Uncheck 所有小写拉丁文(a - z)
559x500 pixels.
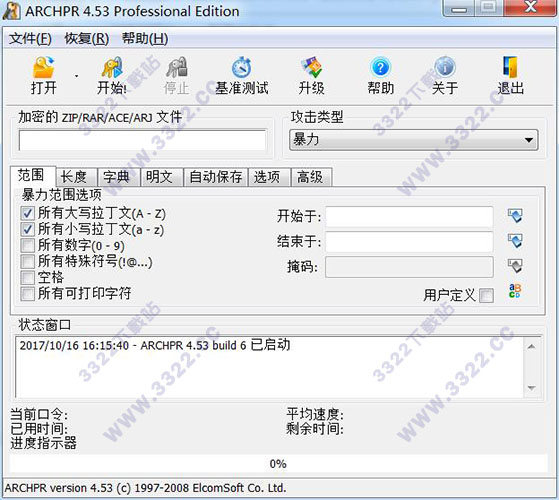click(x=27, y=229)
